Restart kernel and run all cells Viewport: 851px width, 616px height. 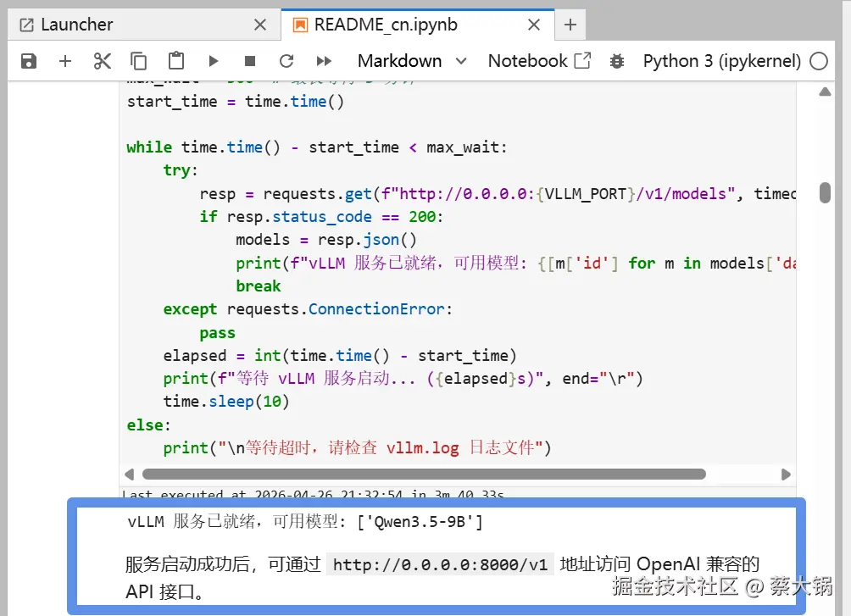point(324,61)
